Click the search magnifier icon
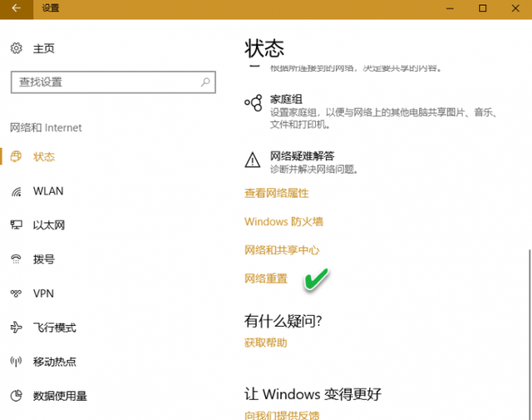Viewport: 532px width, 420px height. 205,82
